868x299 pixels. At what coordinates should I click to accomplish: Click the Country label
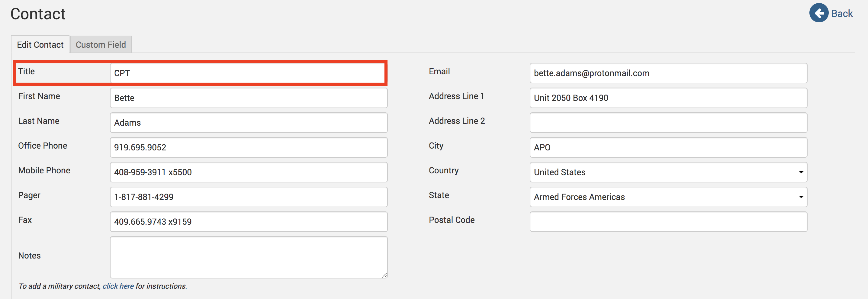444,170
